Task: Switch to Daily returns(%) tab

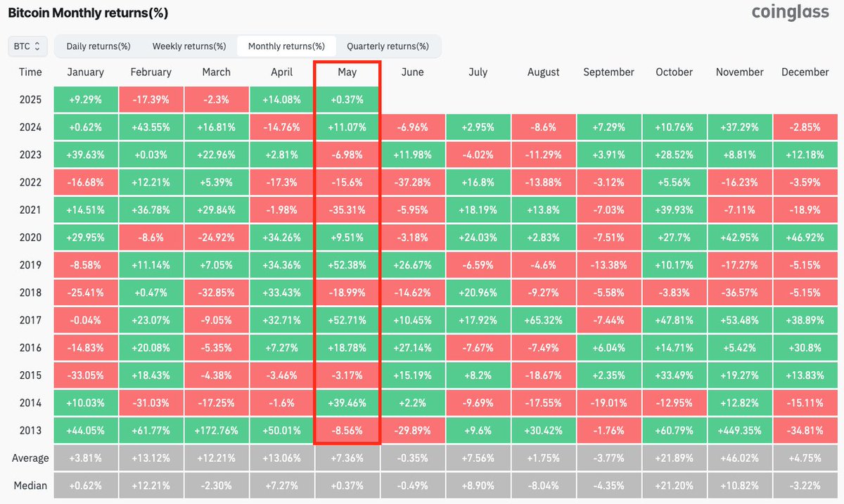Action: [98, 46]
